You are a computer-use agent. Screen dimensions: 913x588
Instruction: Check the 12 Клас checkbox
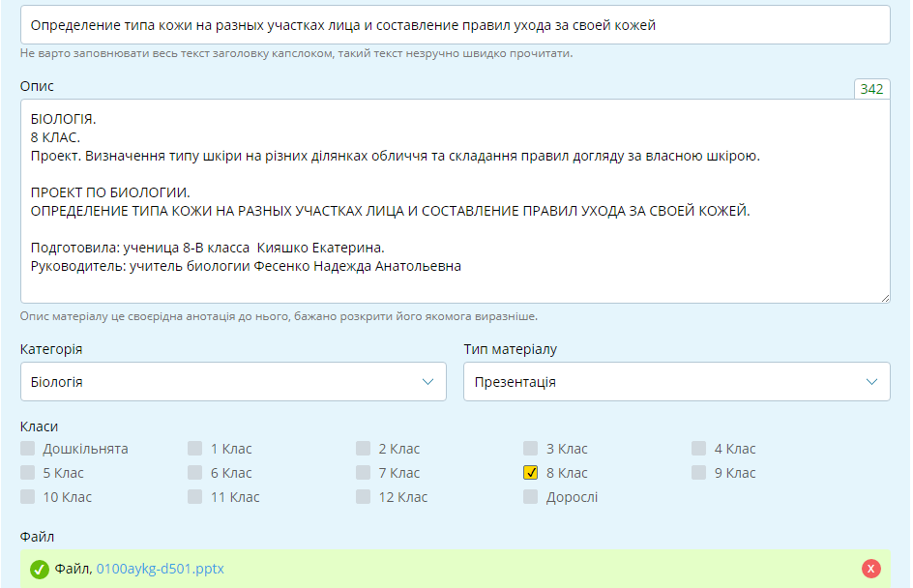[x=363, y=496]
